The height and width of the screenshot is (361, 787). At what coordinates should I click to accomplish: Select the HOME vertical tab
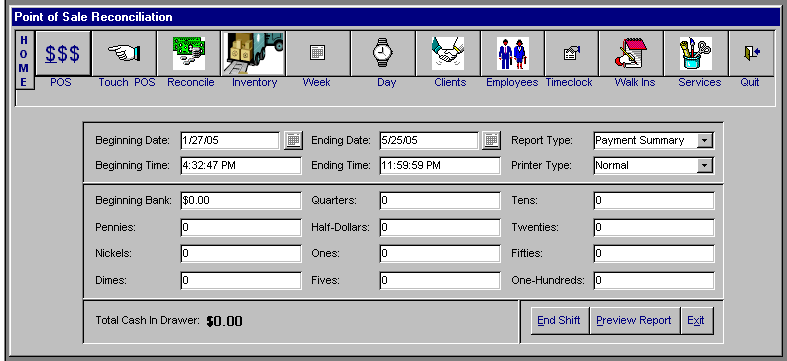[x=24, y=61]
